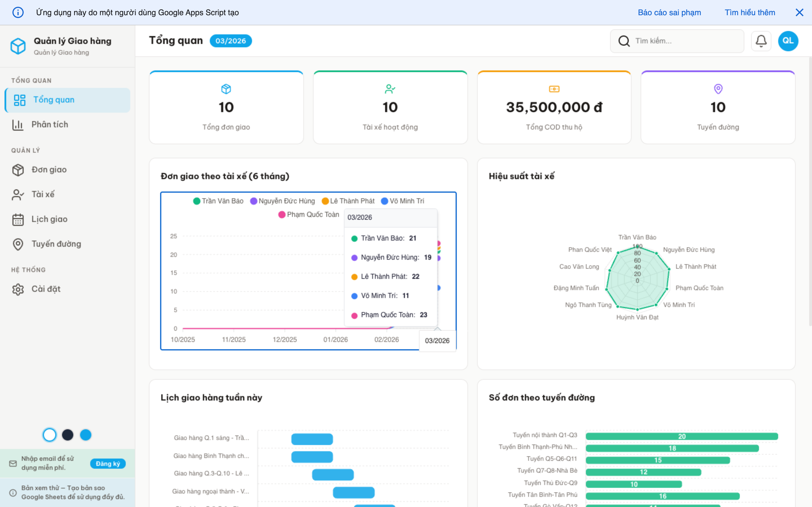Viewport: 812px width, 507px height.
Task: Select Tổng quan in the sidebar
Action: click(54, 100)
